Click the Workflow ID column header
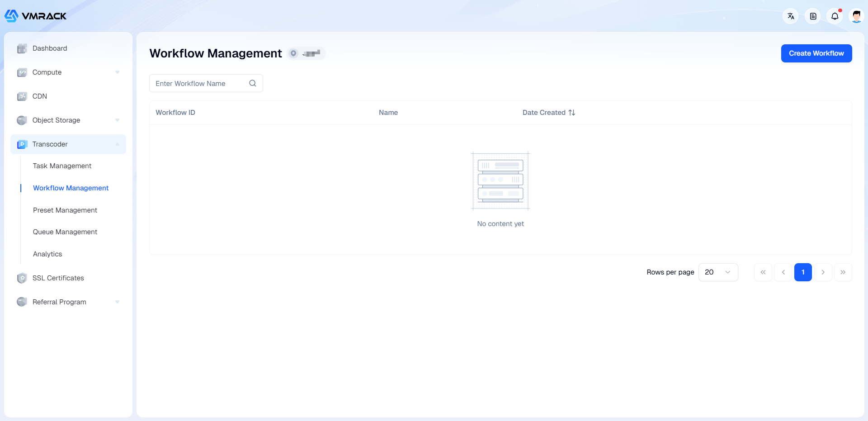Viewport: 868px width, 421px height. 175,113
